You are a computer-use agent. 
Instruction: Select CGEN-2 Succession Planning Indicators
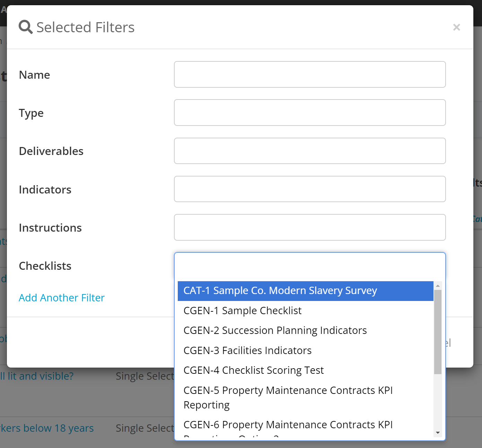[275, 330]
